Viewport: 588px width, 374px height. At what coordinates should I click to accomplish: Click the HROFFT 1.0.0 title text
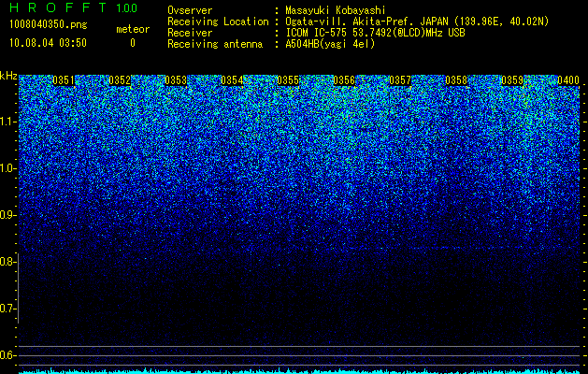[74, 7]
